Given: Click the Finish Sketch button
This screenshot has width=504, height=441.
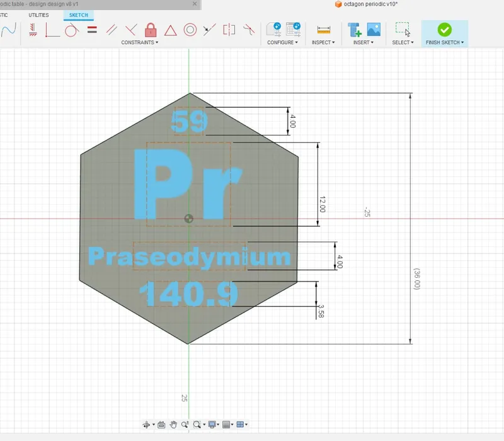Looking at the screenshot, I should (445, 34).
